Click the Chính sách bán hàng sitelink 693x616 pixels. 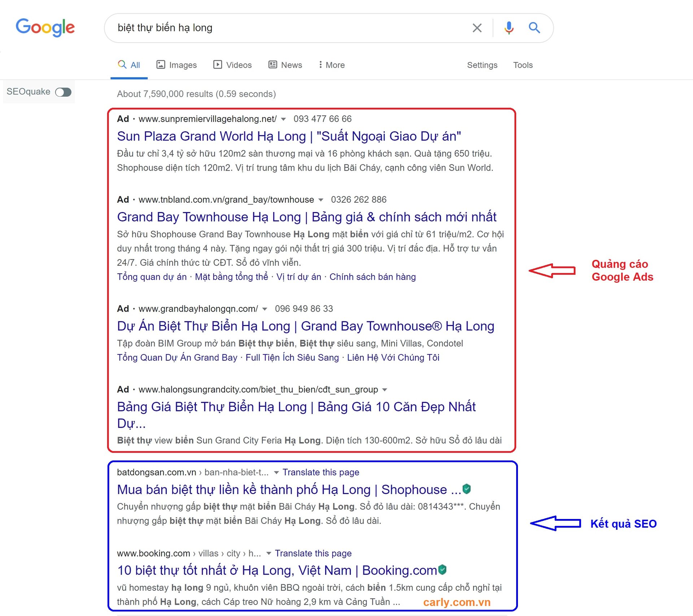click(x=372, y=277)
